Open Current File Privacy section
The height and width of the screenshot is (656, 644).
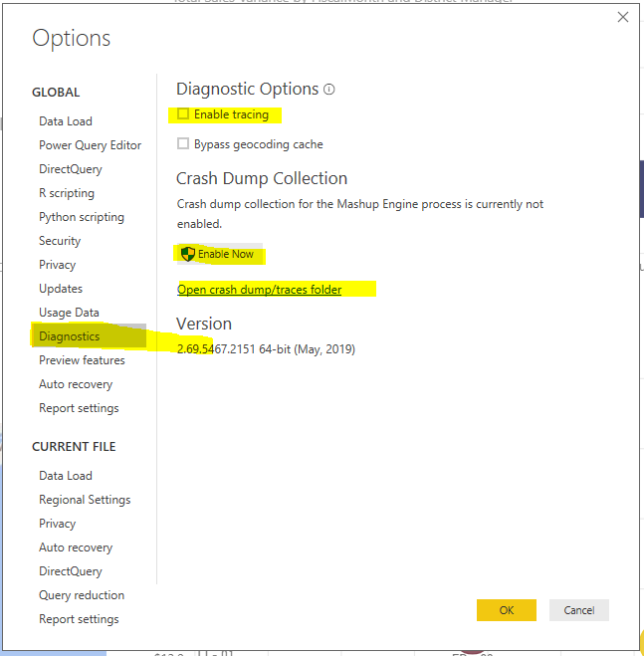(x=58, y=524)
